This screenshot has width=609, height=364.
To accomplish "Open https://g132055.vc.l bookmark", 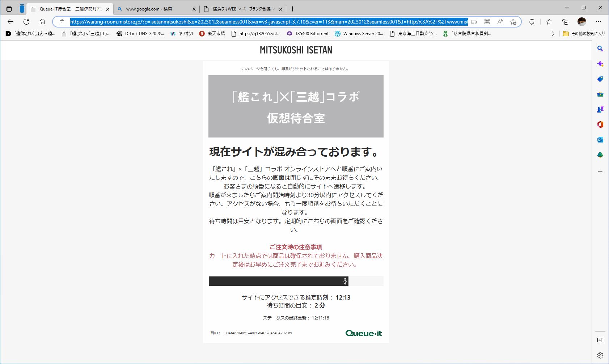I will click(x=256, y=34).
